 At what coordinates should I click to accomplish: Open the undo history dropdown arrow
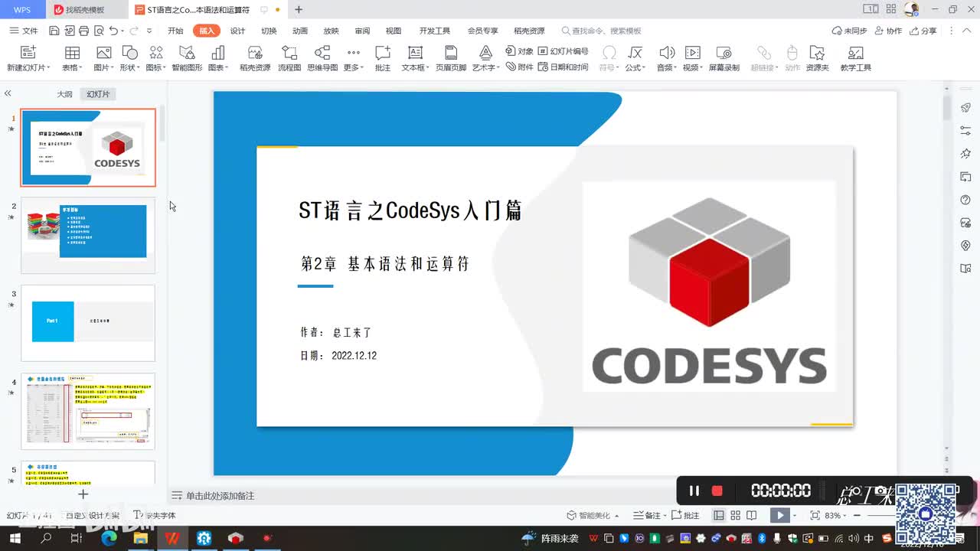pyautogui.click(x=123, y=31)
